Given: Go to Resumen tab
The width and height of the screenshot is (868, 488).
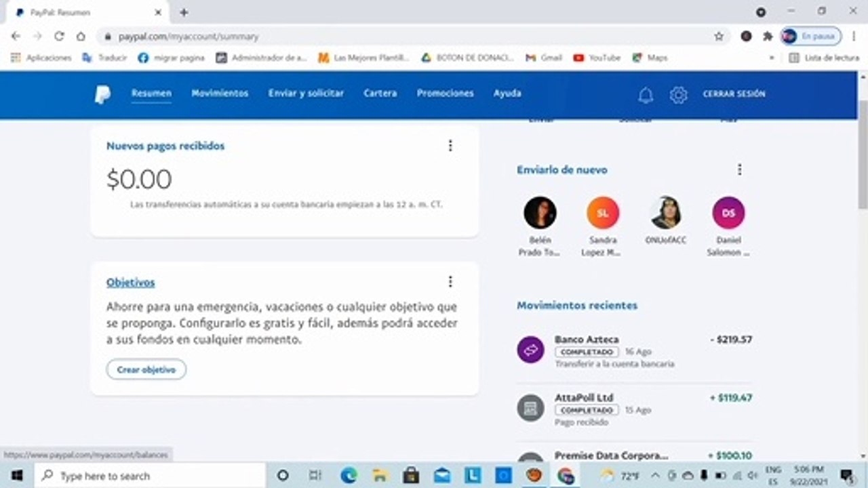Looking at the screenshot, I should click(151, 94).
